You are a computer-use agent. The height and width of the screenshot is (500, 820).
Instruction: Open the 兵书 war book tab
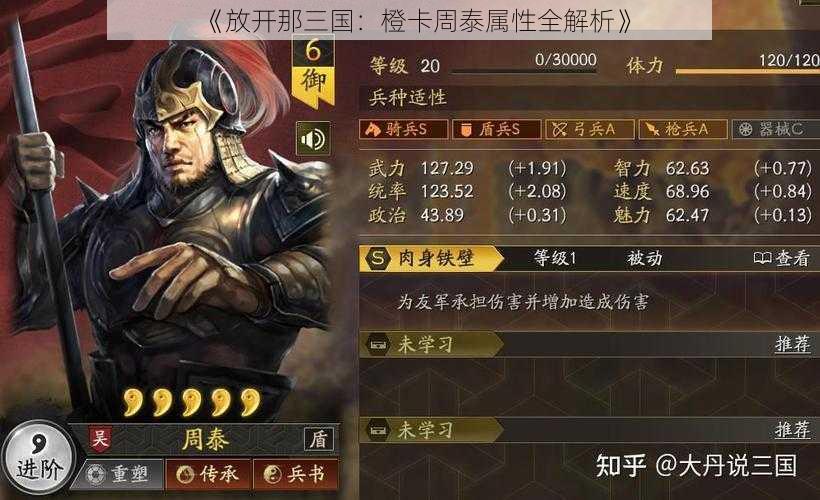pyautogui.click(x=295, y=474)
